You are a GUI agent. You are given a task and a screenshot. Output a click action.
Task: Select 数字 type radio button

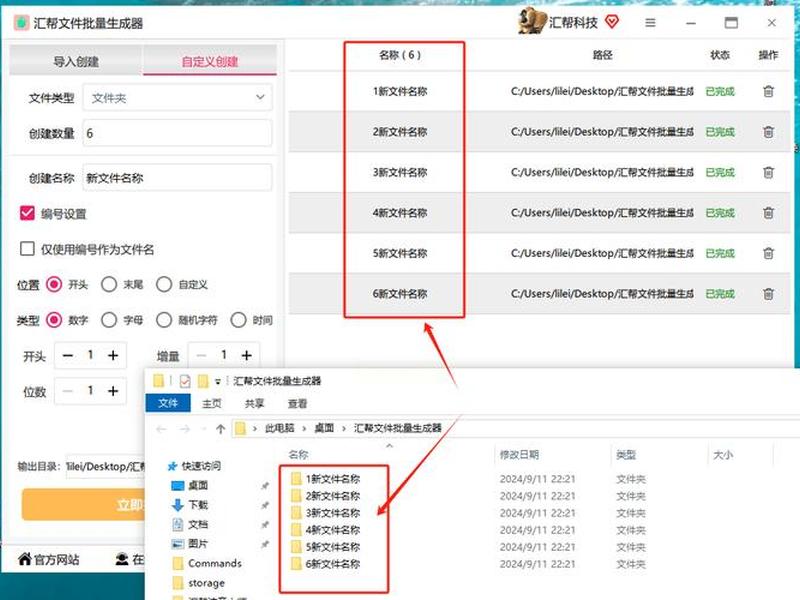coord(54,320)
